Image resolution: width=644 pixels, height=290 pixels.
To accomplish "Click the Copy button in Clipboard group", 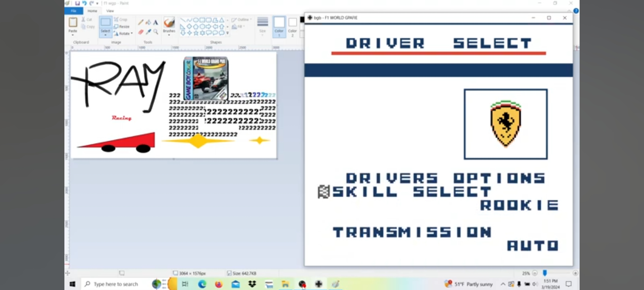I will click(88, 27).
